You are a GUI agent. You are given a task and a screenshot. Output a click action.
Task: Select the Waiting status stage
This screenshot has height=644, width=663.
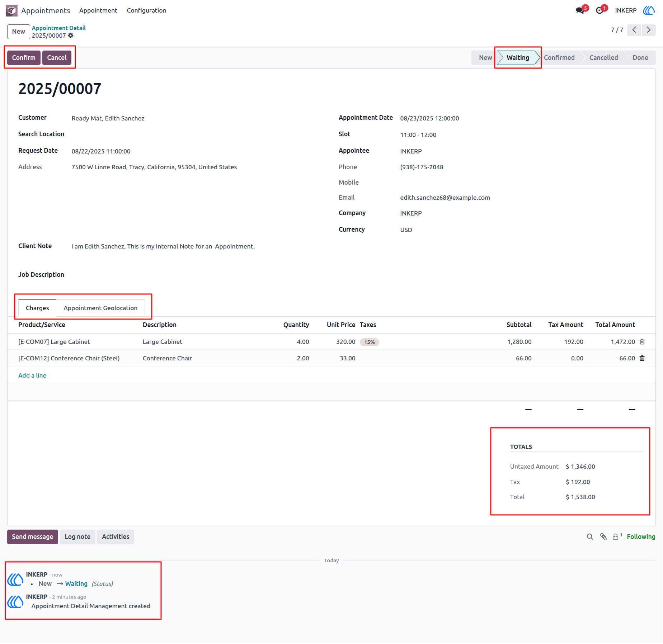pos(518,58)
